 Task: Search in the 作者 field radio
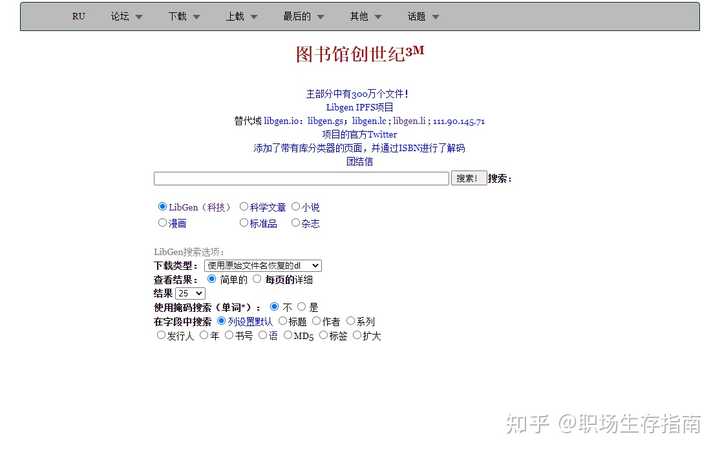point(316,320)
